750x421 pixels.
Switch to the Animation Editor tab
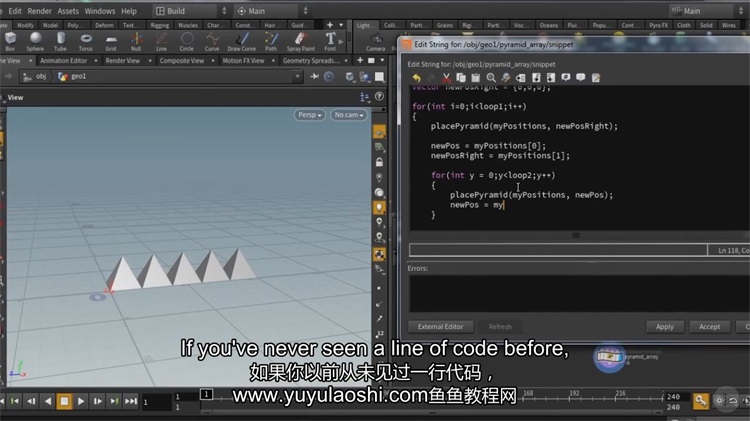(64, 61)
